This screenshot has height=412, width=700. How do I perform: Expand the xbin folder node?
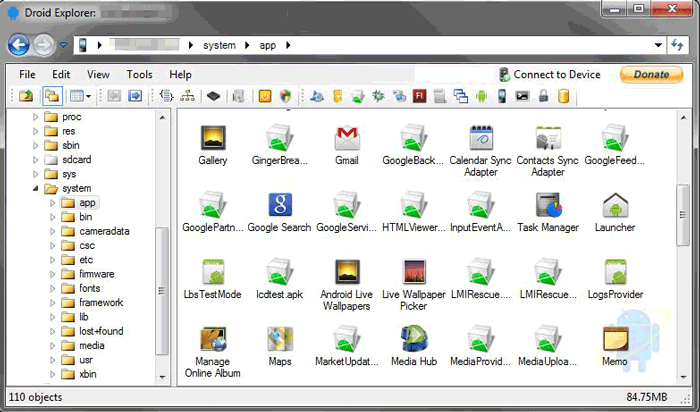(x=52, y=374)
